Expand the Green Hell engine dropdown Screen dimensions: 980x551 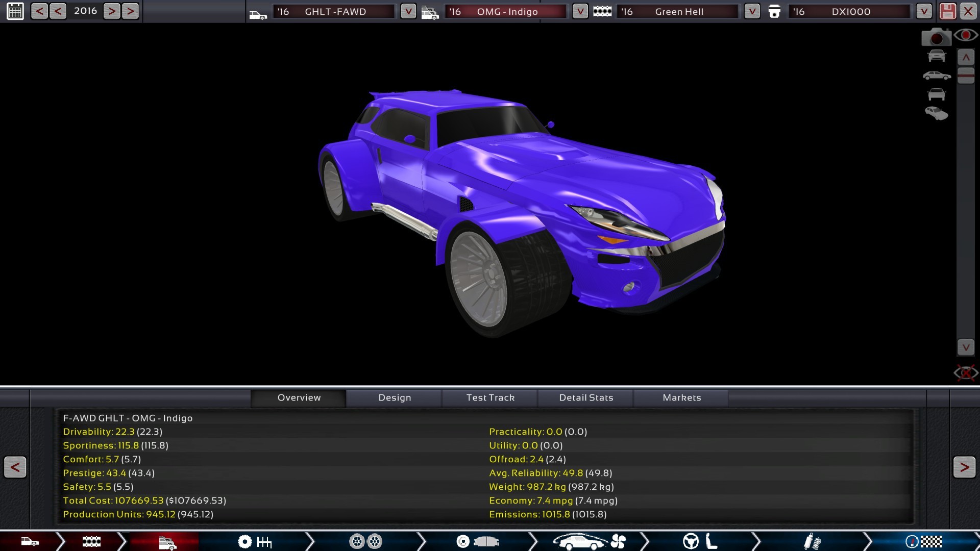coord(752,11)
